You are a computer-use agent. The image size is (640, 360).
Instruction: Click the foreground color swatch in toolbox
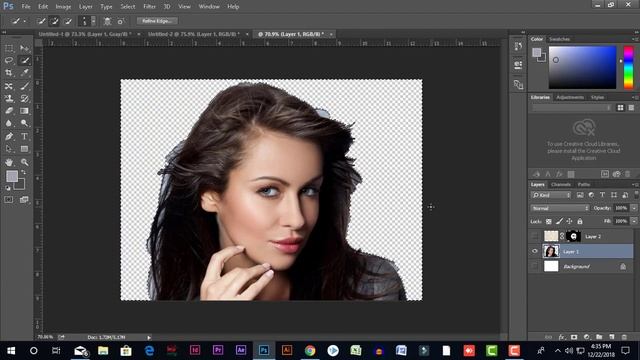pyautogui.click(x=12, y=176)
